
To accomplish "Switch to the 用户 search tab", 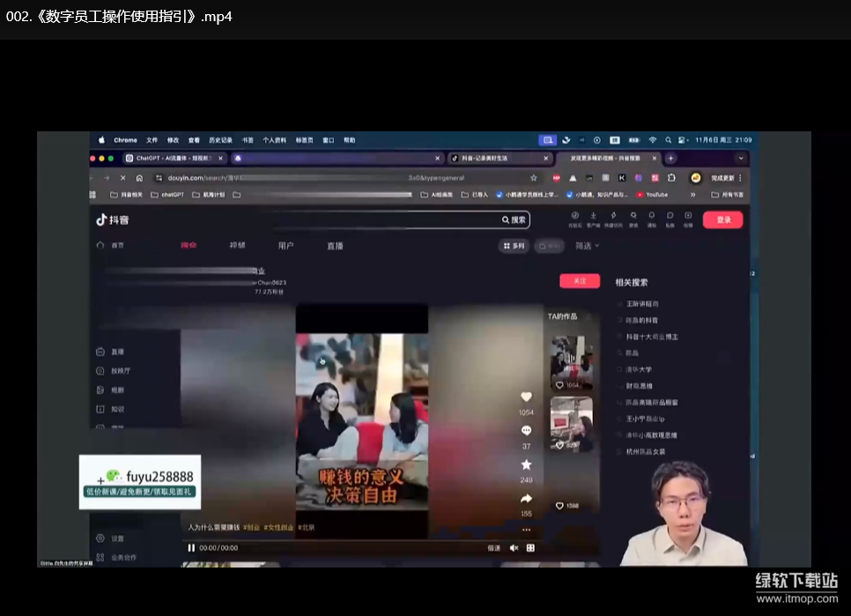I will click(285, 246).
